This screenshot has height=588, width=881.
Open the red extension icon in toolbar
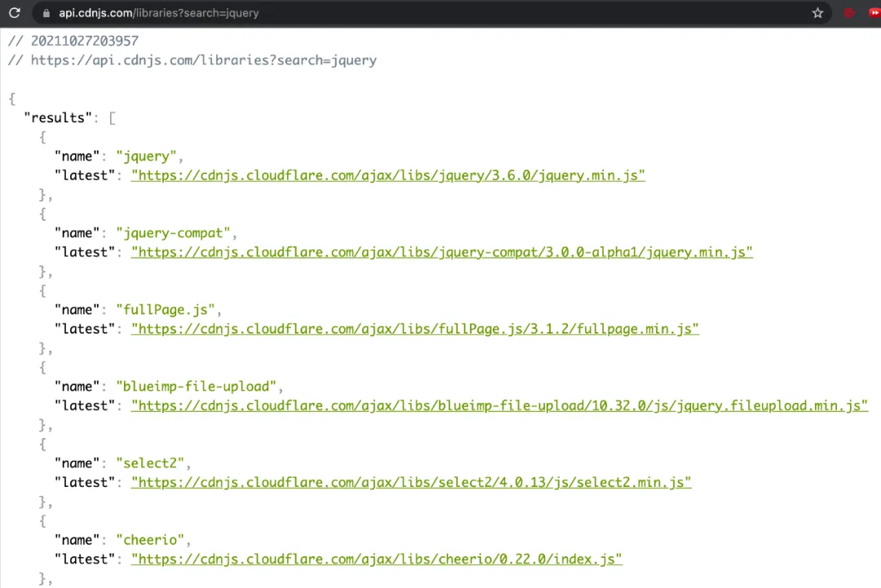click(x=849, y=13)
